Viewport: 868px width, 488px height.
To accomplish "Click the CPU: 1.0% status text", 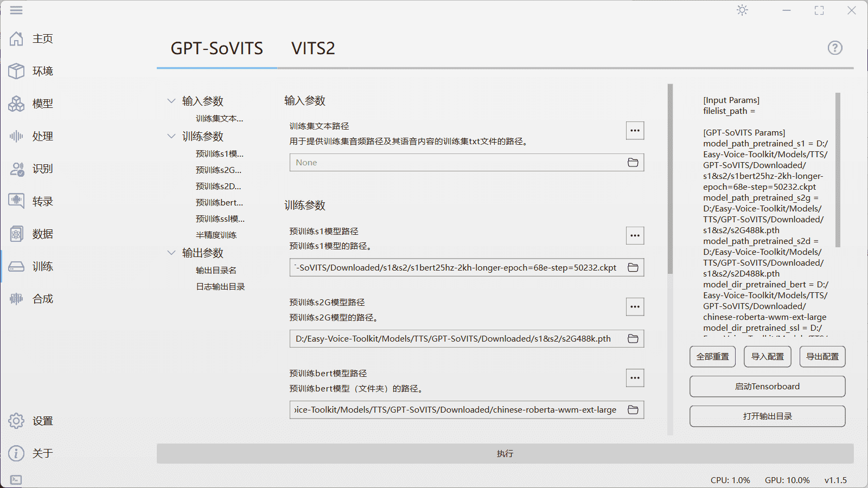I will [x=730, y=480].
